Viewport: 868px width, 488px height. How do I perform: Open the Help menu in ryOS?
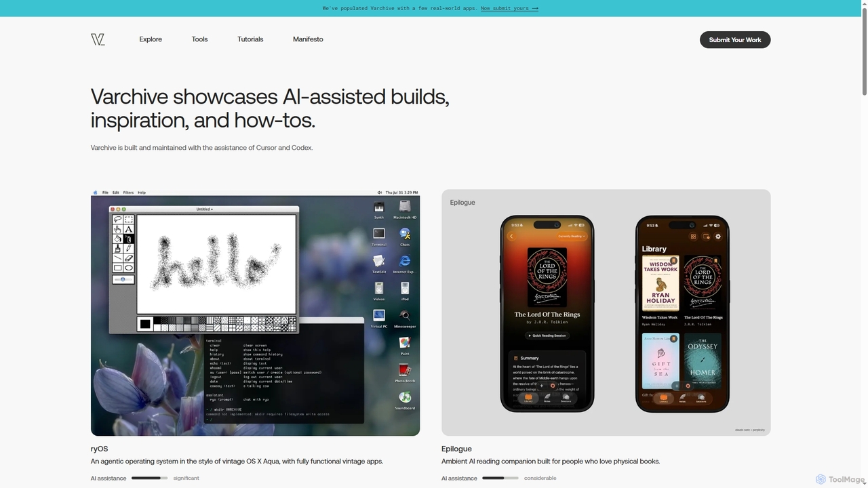click(142, 192)
